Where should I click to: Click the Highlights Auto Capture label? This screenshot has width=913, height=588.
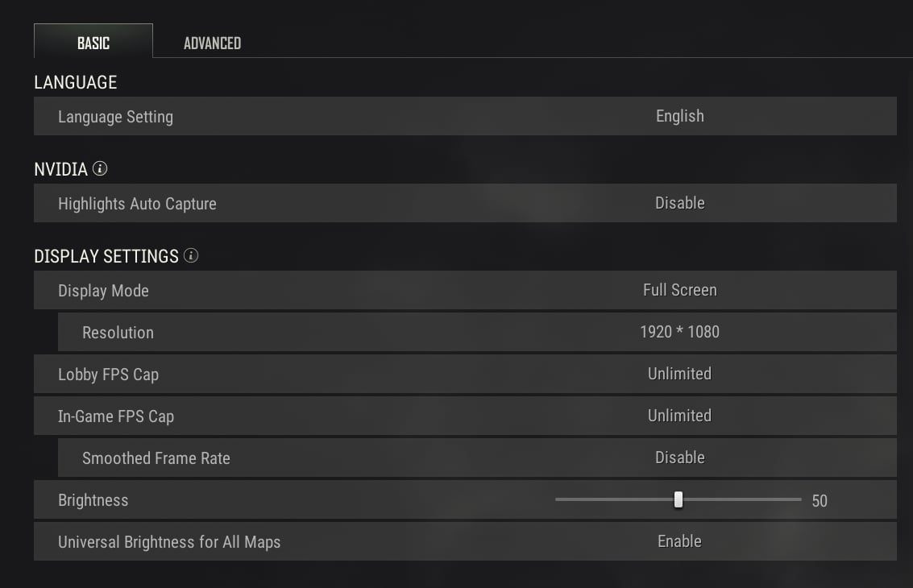pos(137,204)
